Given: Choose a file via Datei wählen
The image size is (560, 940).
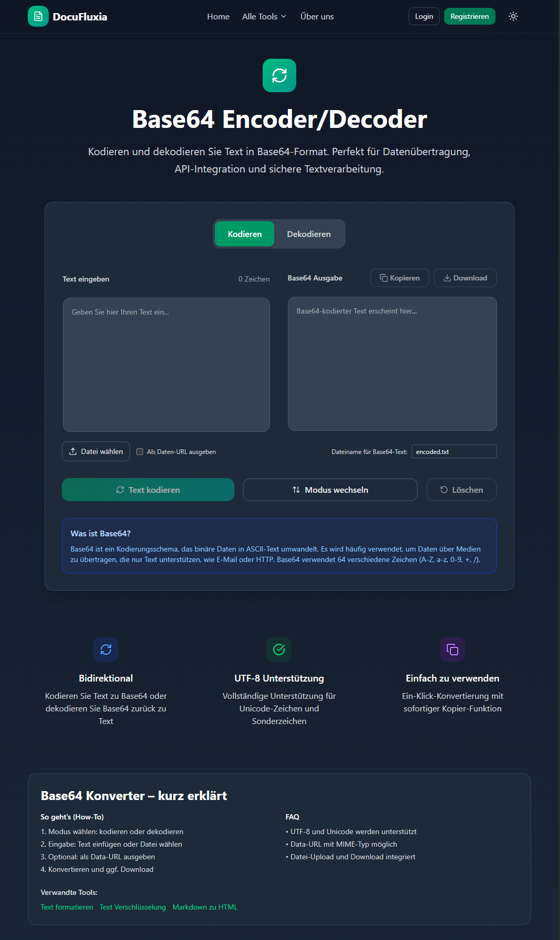Looking at the screenshot, I should click(x=96, y=451).
